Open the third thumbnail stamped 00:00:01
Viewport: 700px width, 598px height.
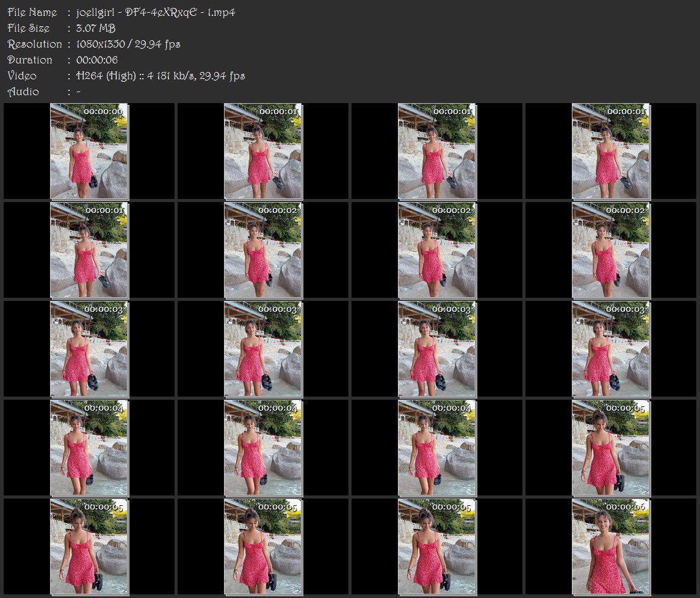tap(611, 151)
